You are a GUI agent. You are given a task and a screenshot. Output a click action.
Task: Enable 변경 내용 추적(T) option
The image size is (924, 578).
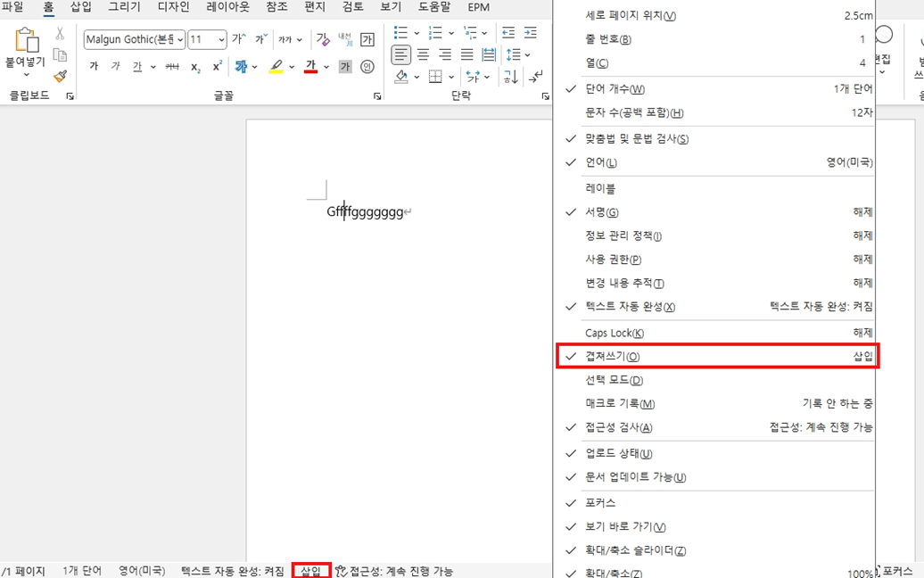(x=715, y=283)
